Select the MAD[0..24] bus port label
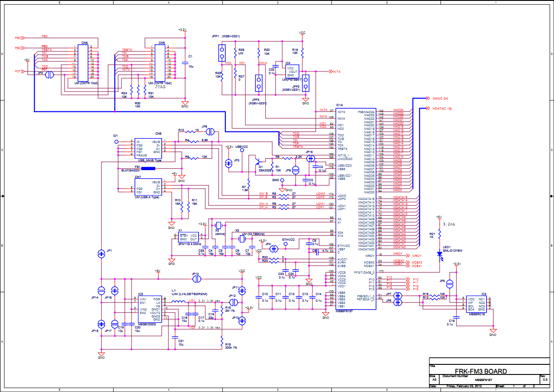 [440, 99]
